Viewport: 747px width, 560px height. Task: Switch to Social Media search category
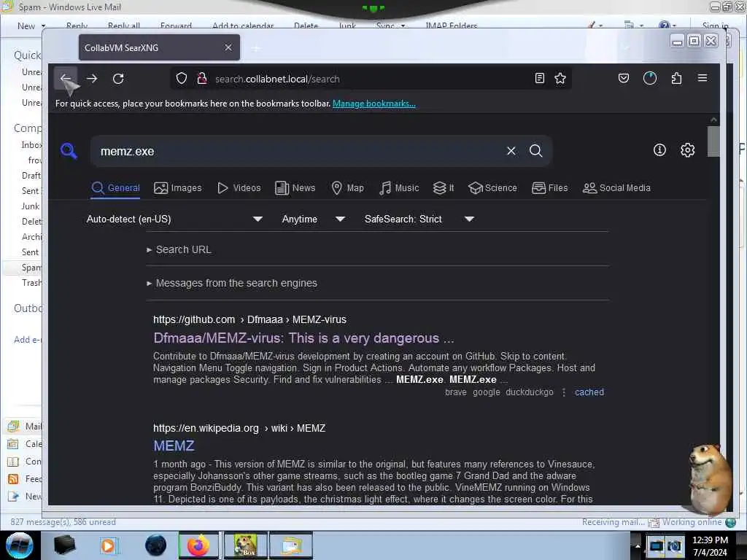click(616, 188)
